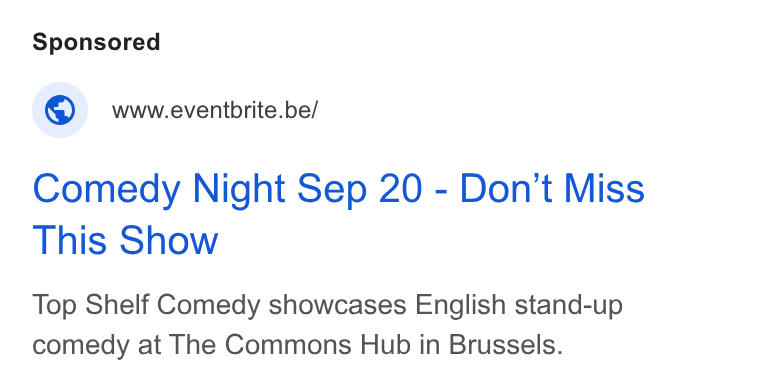This screenshot has width=760, height=386.
Task: Click the light blue circle behind globe
Action: click(60, 110)
